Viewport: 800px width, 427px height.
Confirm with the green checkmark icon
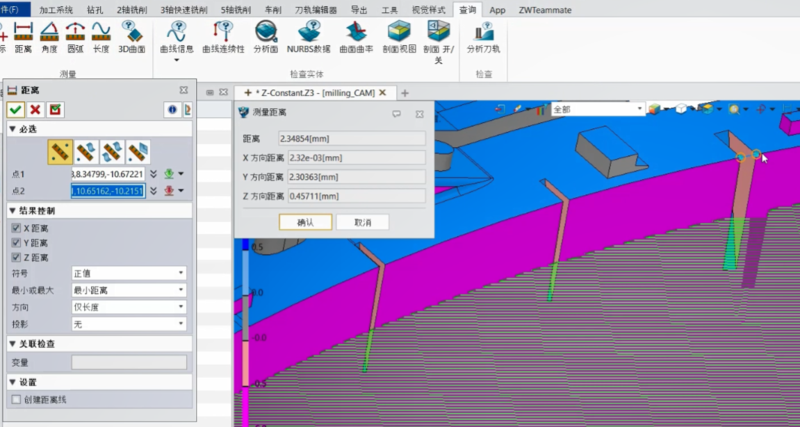click(16, 109)
